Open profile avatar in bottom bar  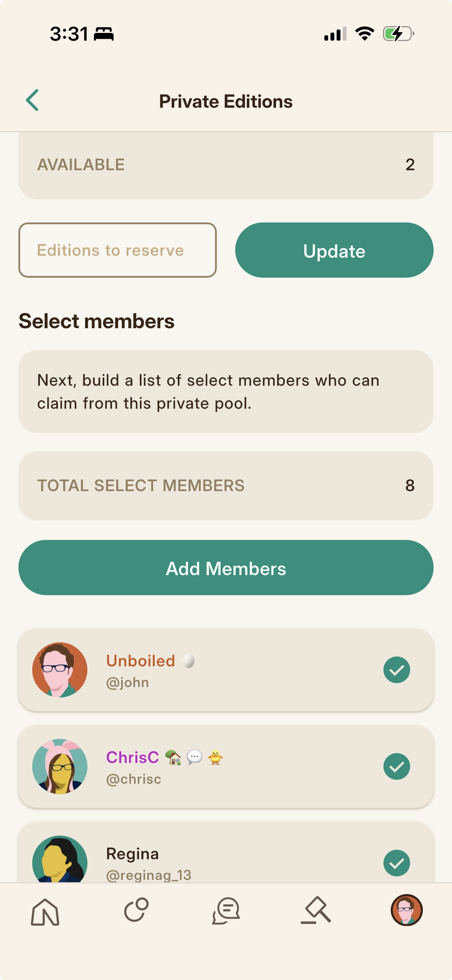[x=406, y=910]
